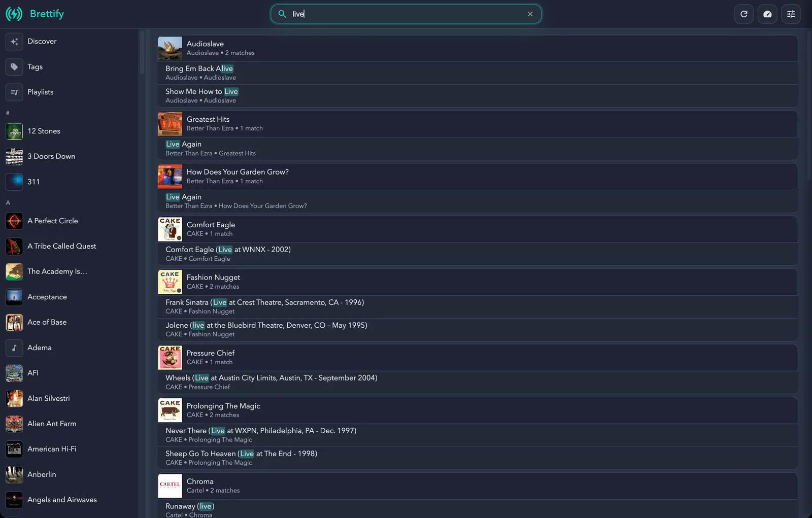Play Live Again from Greatest Hits
Image resolution: width=812 pixels, height=518 pixels.
(x=478, y=149)
